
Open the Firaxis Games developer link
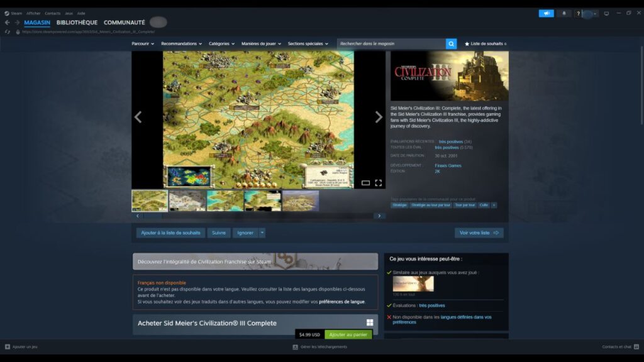click(x=448, y=165)
